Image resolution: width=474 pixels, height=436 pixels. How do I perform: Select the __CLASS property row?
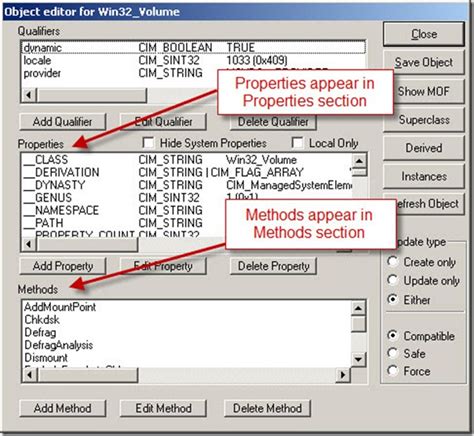187,159
